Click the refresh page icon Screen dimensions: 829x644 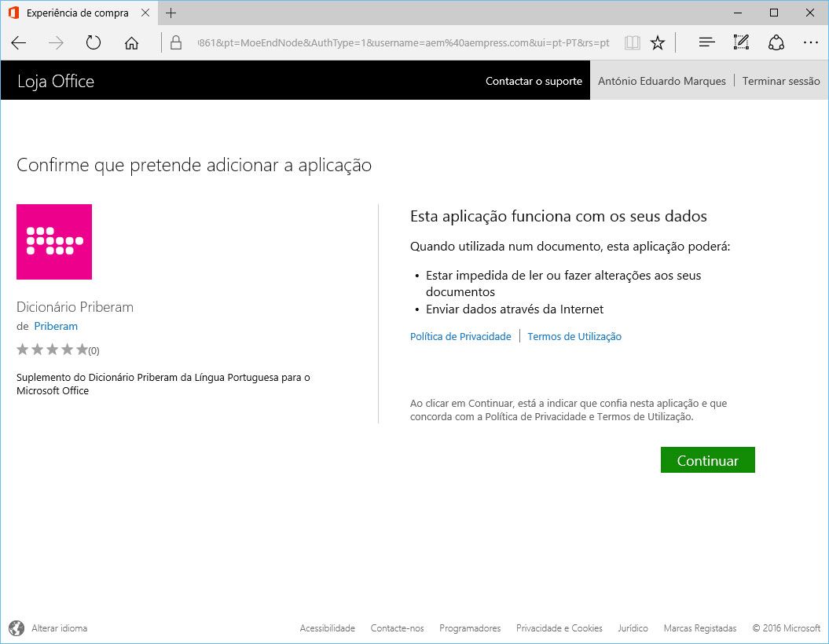click(x=94, y=43)
